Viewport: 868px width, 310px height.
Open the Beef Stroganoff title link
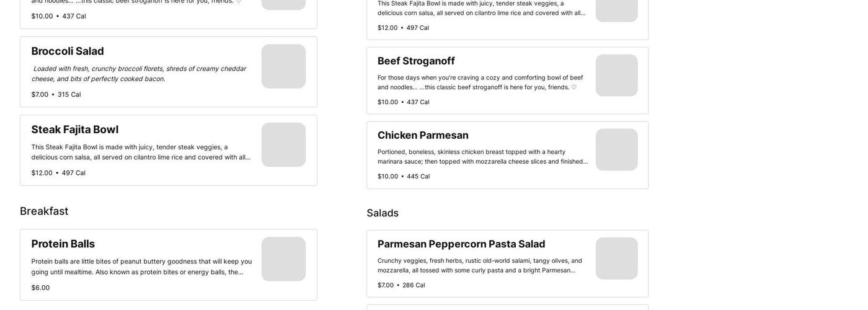point(416,61)
